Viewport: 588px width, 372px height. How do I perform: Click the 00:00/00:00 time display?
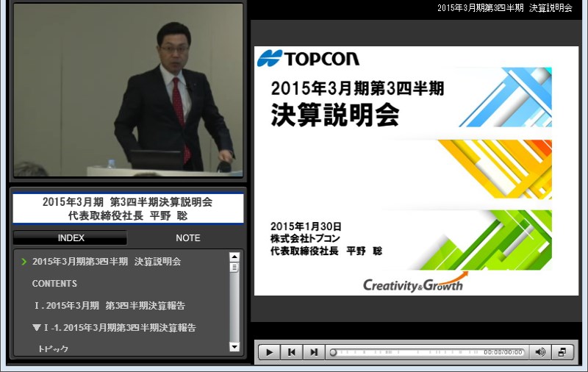(503, 352)
